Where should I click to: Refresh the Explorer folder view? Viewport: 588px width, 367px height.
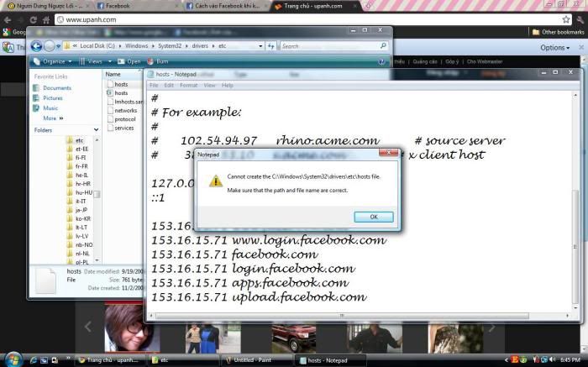click(x=270, y=46)
